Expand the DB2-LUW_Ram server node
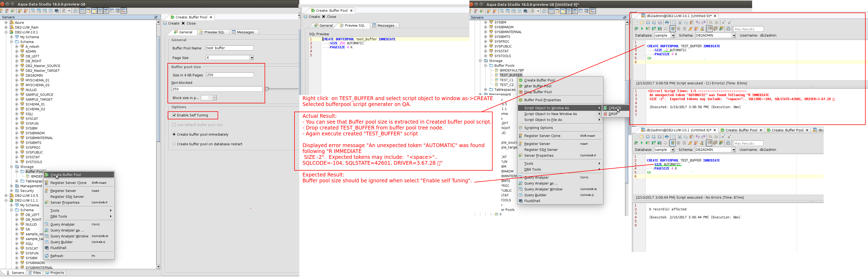This screenshot has height=279, width=868. 6,27
